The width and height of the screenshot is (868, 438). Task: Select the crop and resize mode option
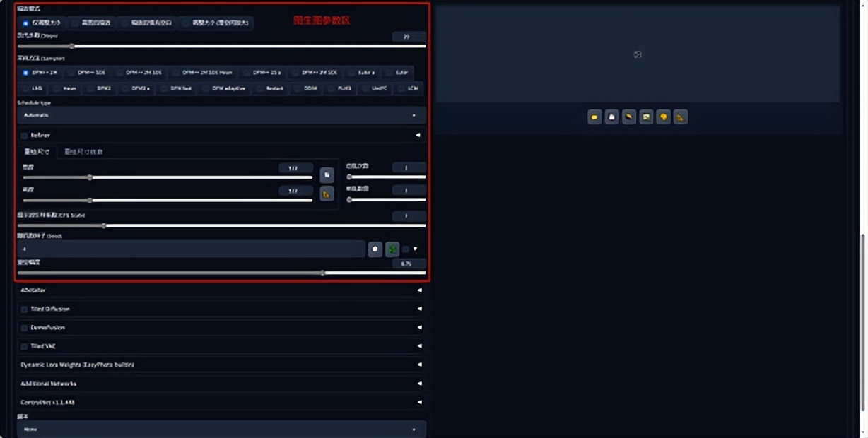coord(92,23)
